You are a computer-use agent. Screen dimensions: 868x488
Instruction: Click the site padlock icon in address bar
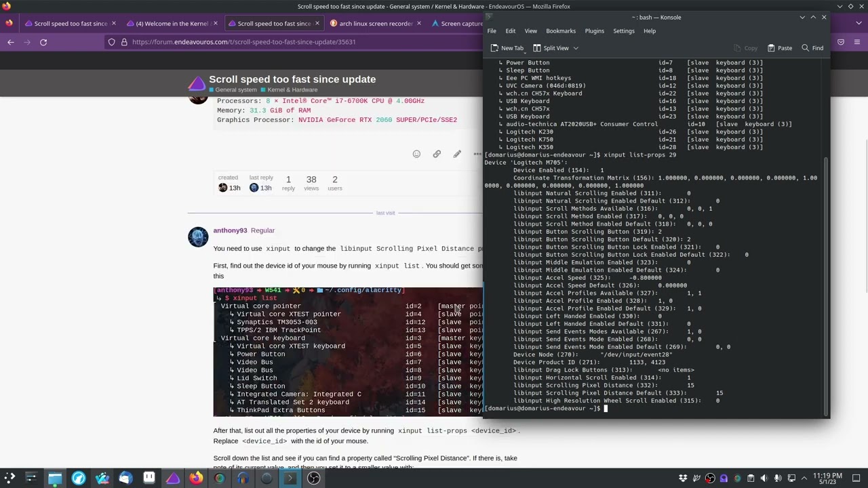tap(124, 42)
